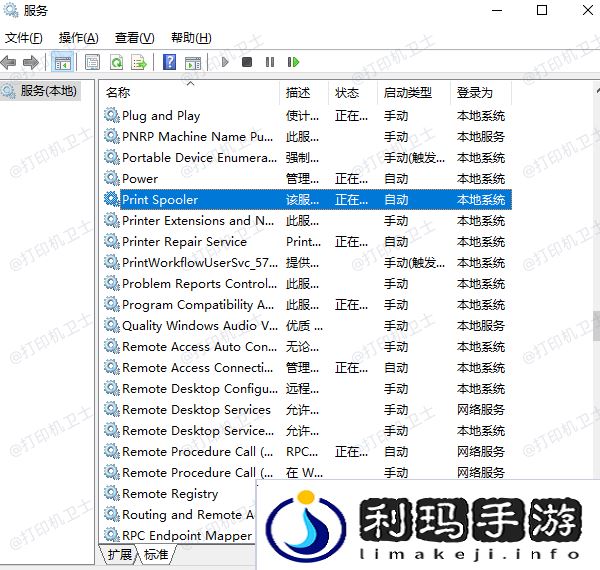
Task: Click the Pause Service icon
Action: (x=270, y=62)
